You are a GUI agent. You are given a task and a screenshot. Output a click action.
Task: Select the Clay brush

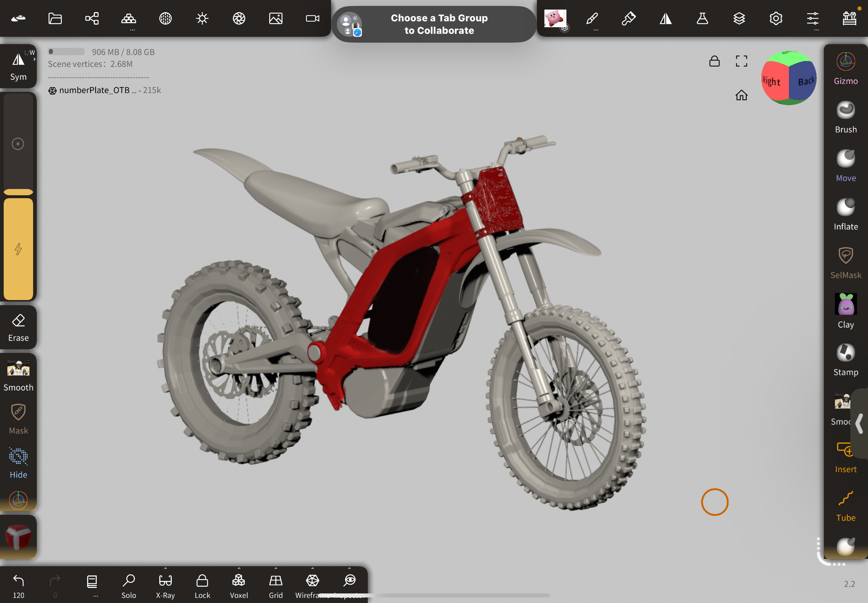[x=846, y=312]
